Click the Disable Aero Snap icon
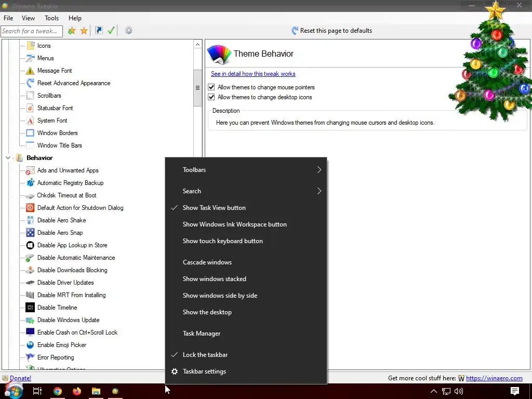The height and width of the screenshot is (399, 532). point(30,233)
